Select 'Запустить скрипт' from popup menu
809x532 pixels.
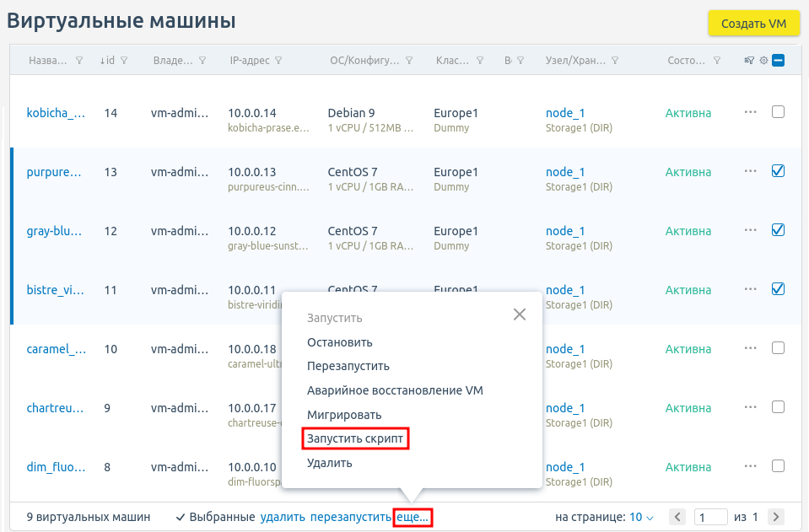355,439
